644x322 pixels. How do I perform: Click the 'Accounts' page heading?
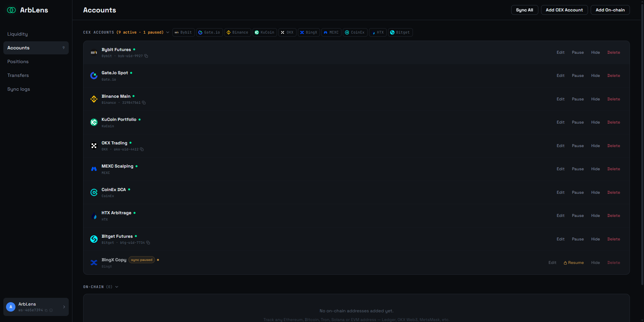[x=100, y=10]
